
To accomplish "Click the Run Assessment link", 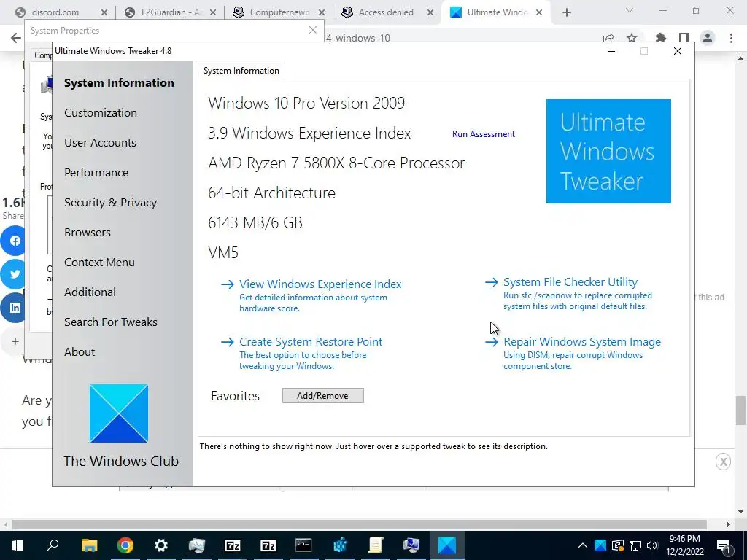I will click(x=484, y=134).
